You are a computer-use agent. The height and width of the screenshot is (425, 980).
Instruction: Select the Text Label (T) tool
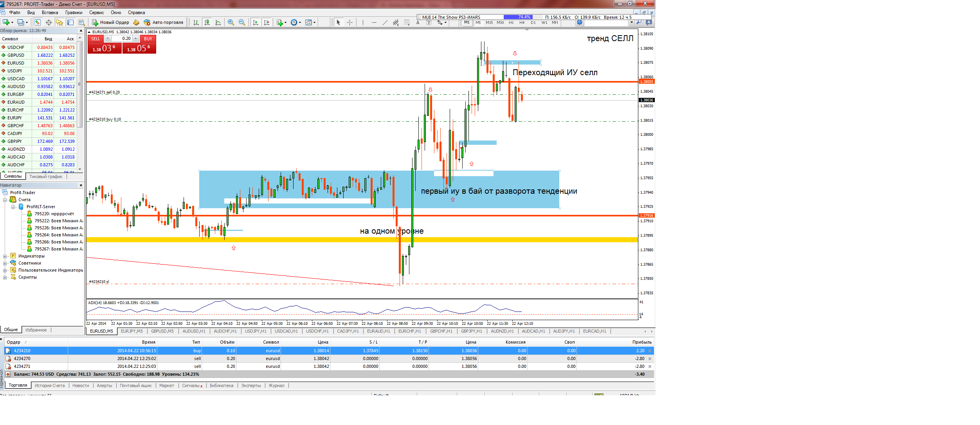(429, 22)
